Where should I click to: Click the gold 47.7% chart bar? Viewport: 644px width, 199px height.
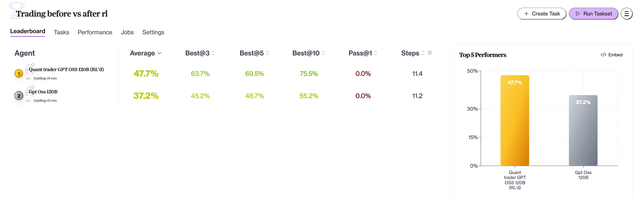point(514,120)
